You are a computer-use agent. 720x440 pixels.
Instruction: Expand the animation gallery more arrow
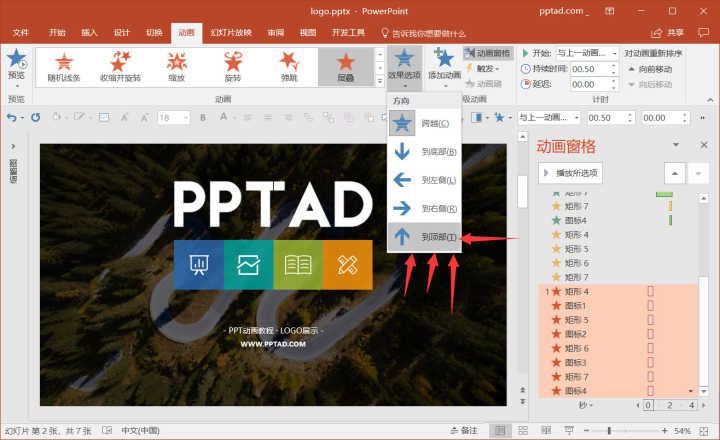pos(380,81)
